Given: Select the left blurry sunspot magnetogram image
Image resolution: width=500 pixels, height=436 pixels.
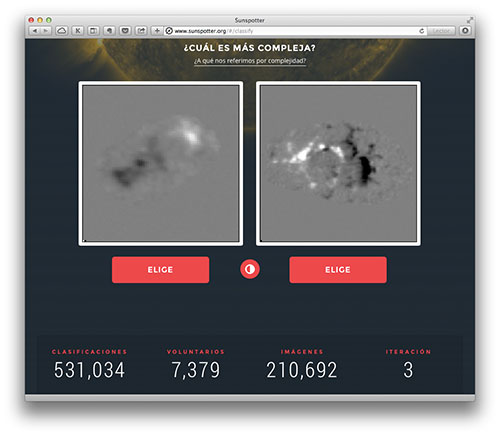Looking at the screenshot, I should coord(161,163).
